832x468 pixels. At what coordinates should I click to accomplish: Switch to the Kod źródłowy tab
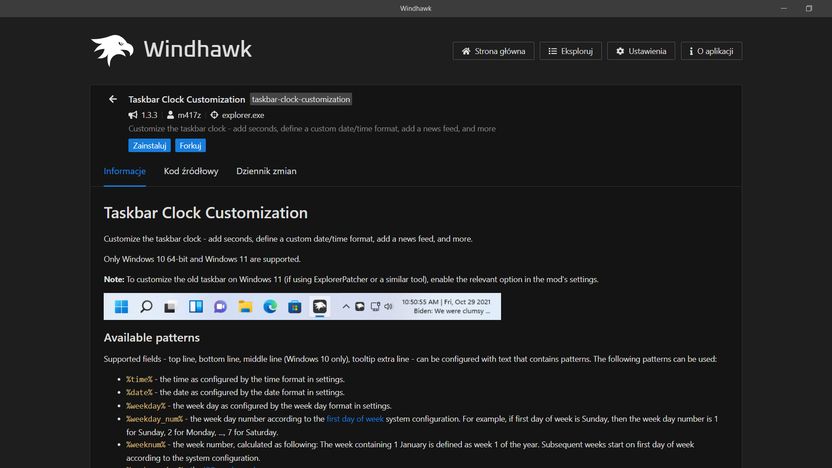pos(191,171)
